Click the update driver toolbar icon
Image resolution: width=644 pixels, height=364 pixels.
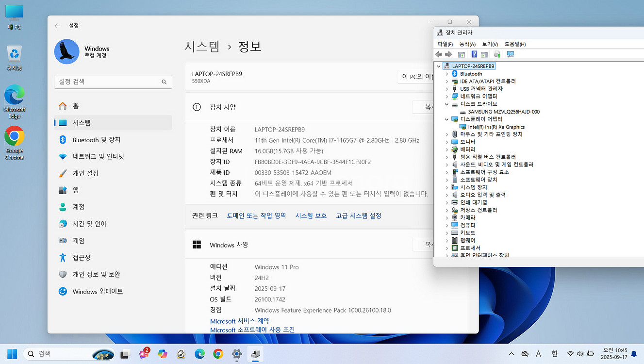pyautogui.click(x=497, y=54)
